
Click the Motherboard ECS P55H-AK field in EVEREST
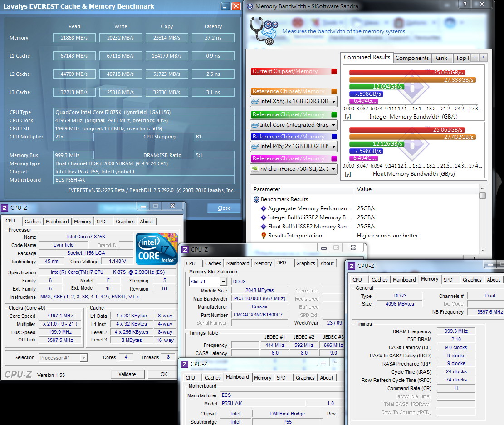(x=144, y=180)
